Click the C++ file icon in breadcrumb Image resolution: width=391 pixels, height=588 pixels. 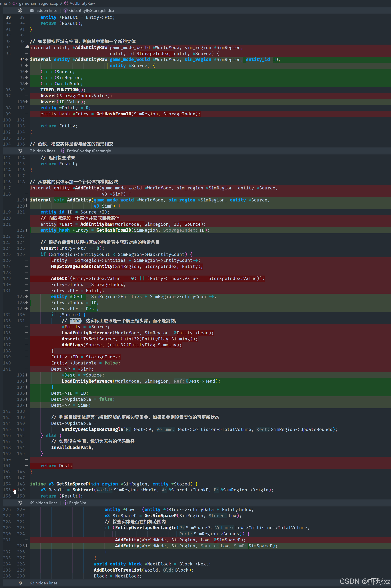click(x=15, y=3)
